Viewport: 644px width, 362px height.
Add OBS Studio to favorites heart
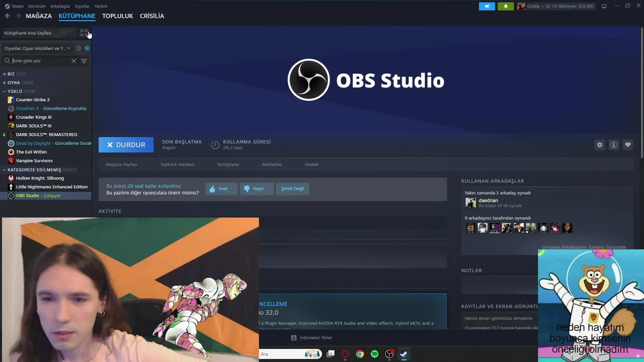pos(627,145)
